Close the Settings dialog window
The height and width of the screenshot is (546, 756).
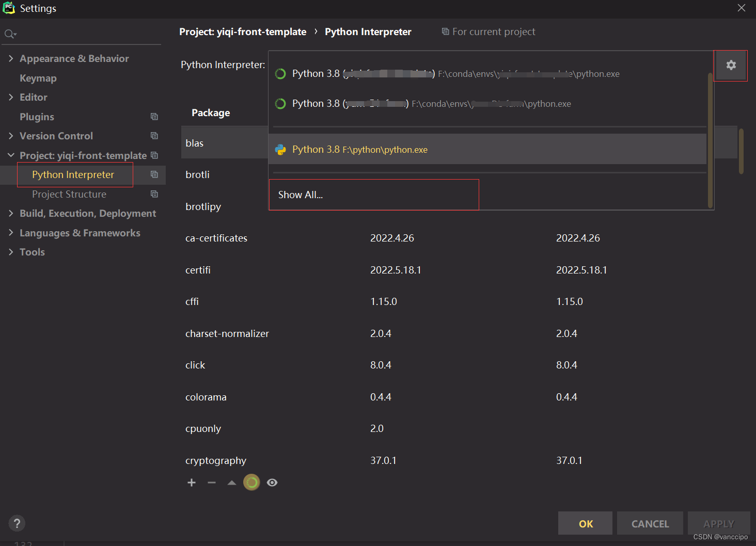[741, 8]
